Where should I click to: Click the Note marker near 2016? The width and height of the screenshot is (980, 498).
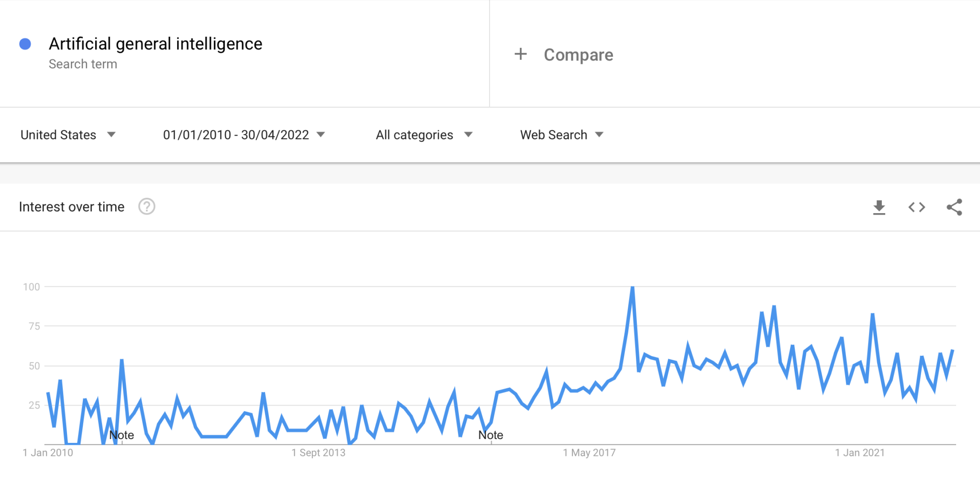coord(490,435)
